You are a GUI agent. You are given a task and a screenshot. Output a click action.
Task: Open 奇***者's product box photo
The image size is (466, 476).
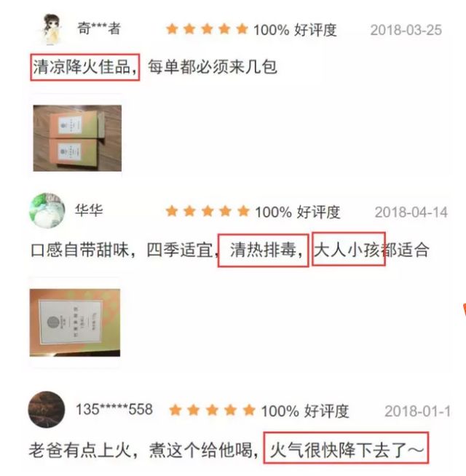(77, 138)
